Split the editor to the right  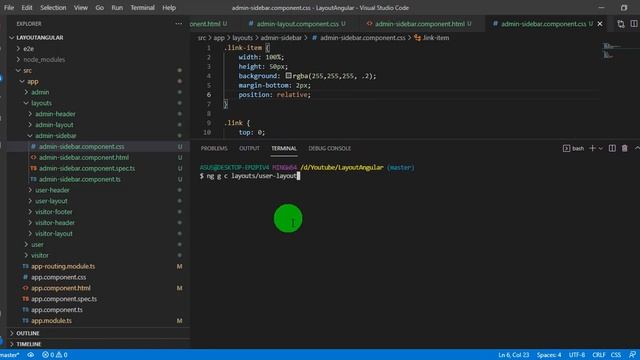(x=633, y=24)
